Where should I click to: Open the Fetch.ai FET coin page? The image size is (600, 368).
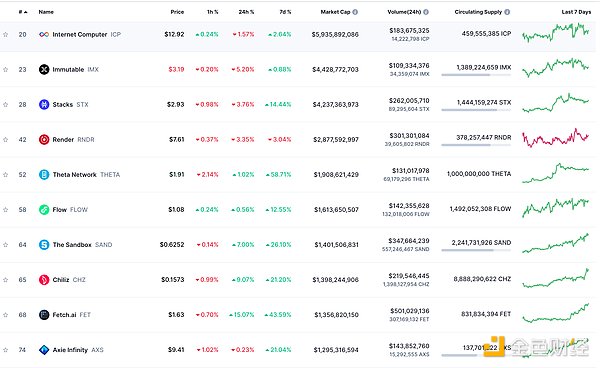click(72, 315)
